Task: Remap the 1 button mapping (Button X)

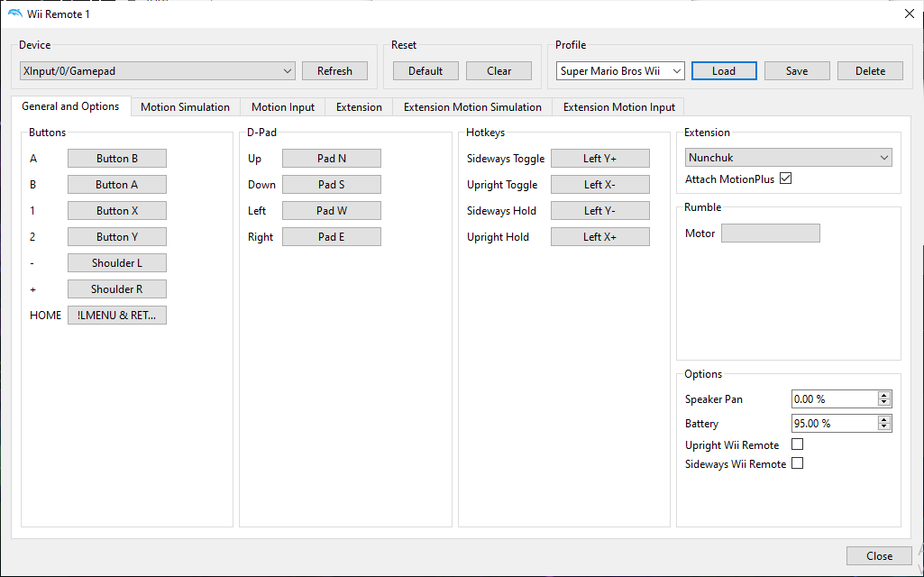Action: pyautogui.click(x=116, y=210)
